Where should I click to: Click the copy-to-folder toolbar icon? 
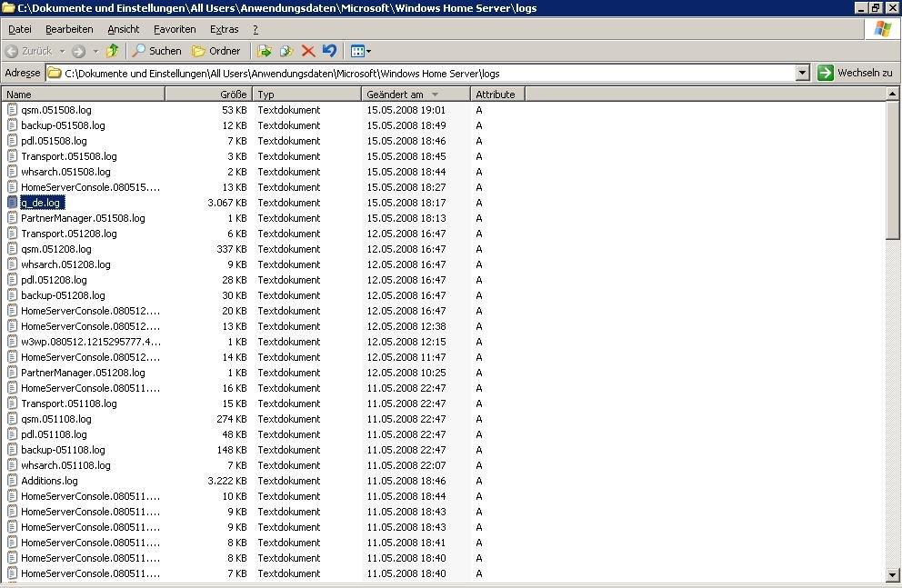286,51
